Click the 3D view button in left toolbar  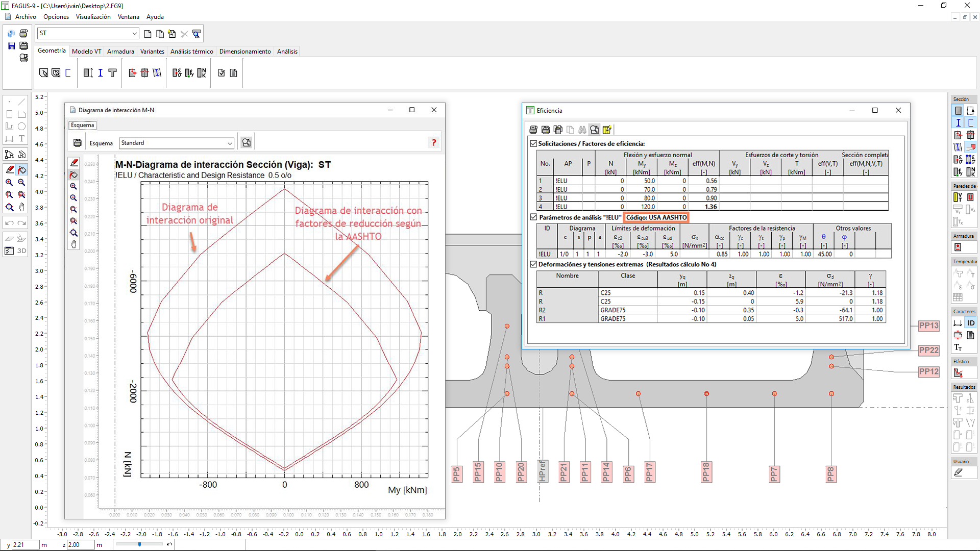(x=21, y=251)
